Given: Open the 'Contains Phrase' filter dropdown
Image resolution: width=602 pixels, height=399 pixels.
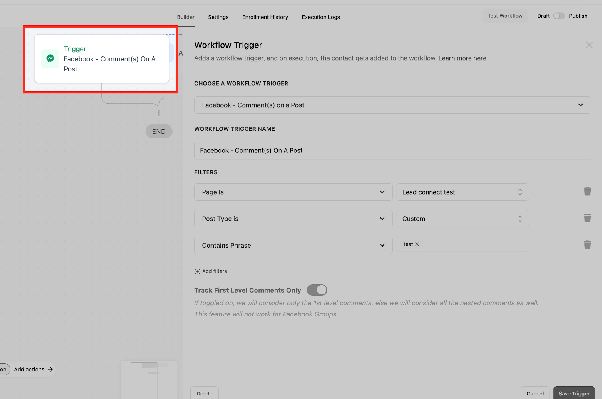Looking at the screenshot, I should pos(293,245).
